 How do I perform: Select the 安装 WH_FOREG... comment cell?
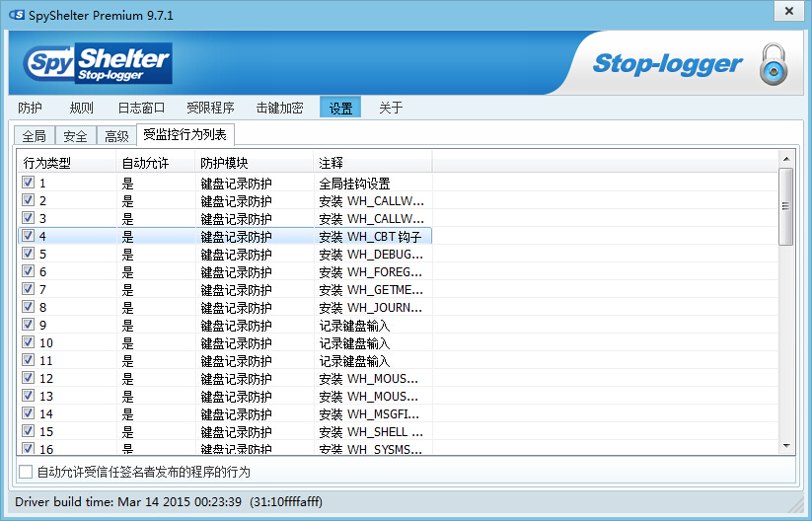click(371, 272)
